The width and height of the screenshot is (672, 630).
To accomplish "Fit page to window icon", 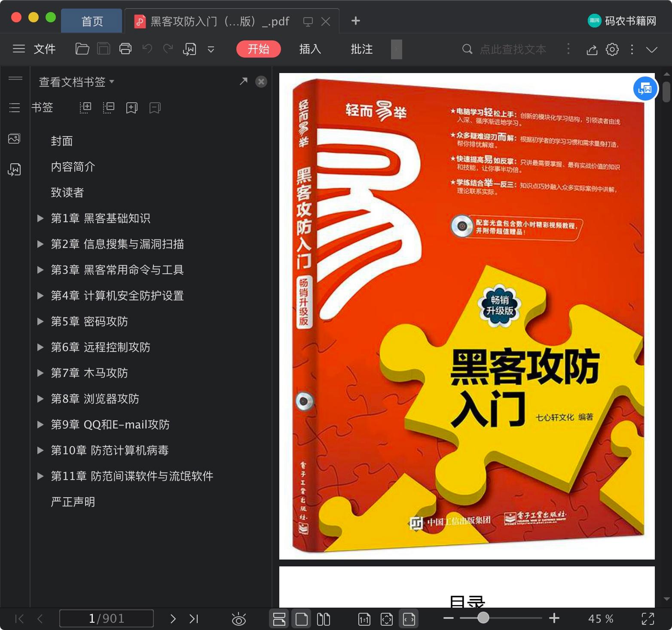I will point(387,619).
